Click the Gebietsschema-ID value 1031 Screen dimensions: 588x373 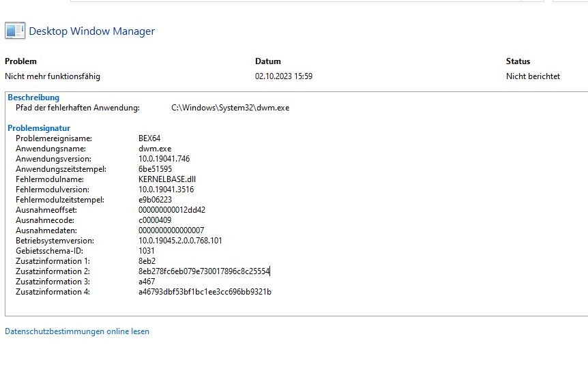point(147,251)
